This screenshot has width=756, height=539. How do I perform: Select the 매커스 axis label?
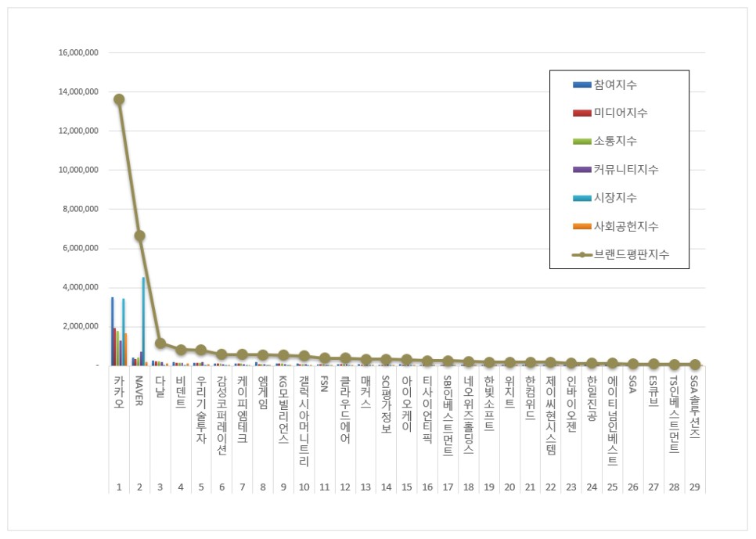tap(365, 392)
